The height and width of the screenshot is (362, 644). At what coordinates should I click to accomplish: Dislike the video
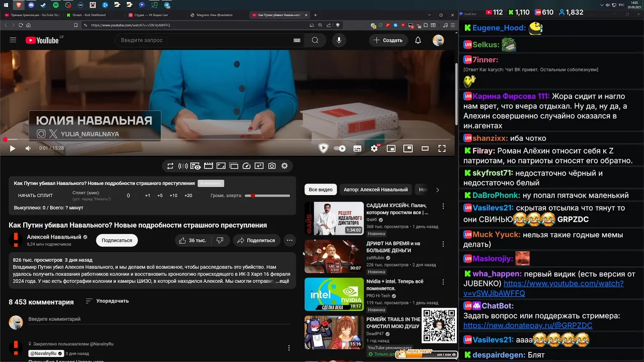220,240
